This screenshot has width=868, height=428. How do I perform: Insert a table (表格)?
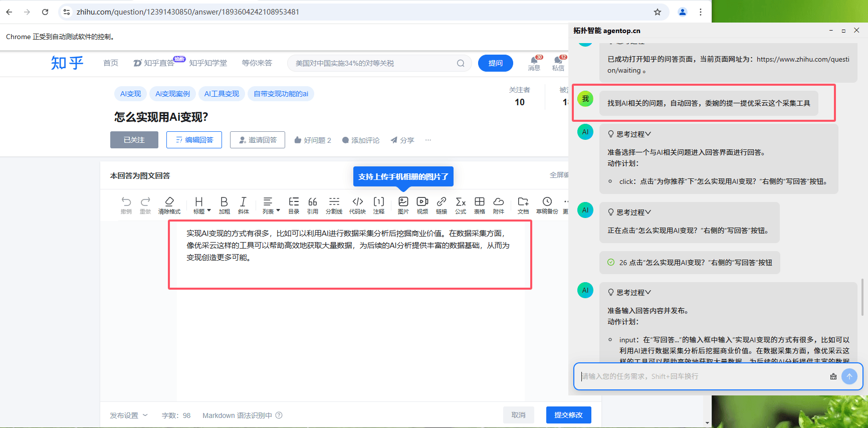(x=480, y=205)
